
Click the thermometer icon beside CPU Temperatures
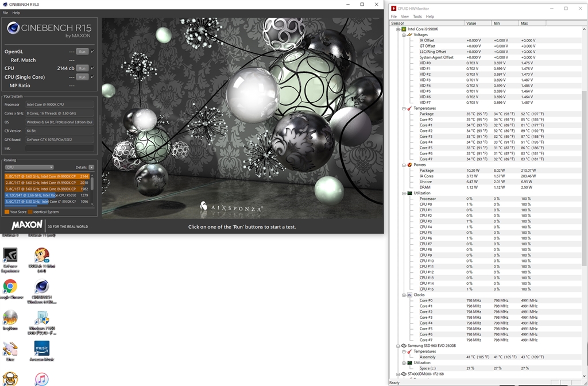click(409, 108)
